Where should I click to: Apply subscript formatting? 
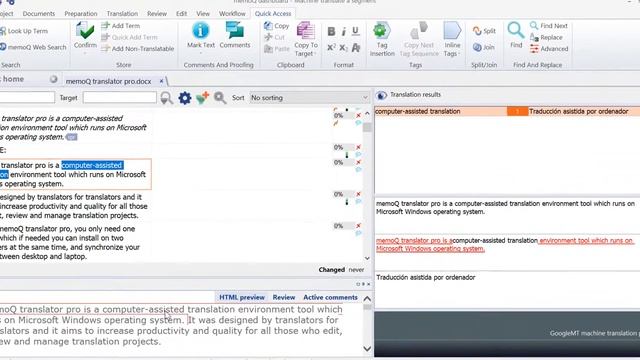tap(344, 48)
